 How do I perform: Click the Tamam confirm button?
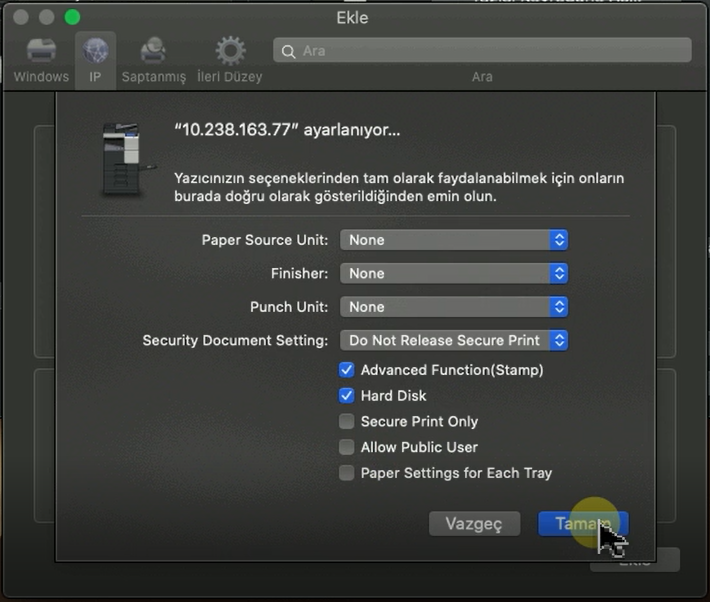tap(582, 524)
